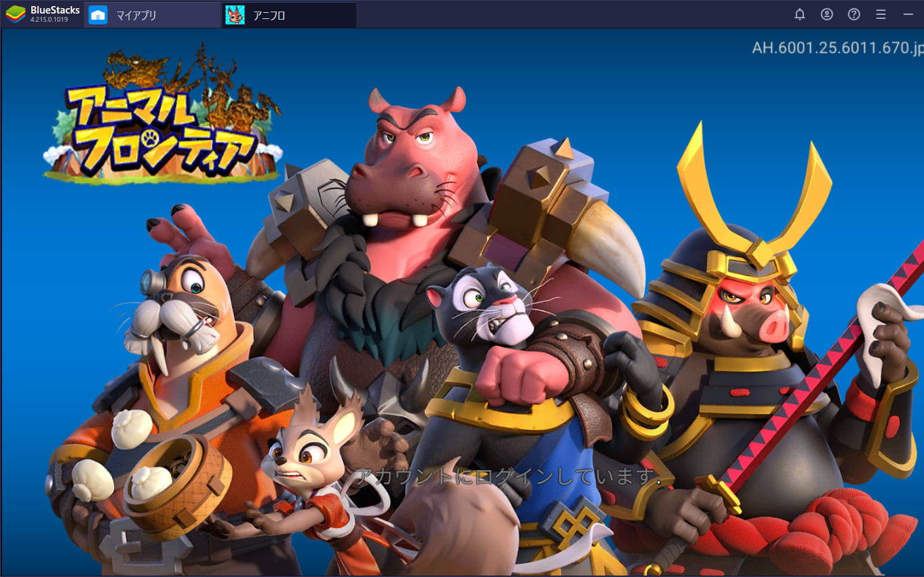The image size is (924, 577).
Task: Click the BlueStacks logo icon
Action: (16, 14)
